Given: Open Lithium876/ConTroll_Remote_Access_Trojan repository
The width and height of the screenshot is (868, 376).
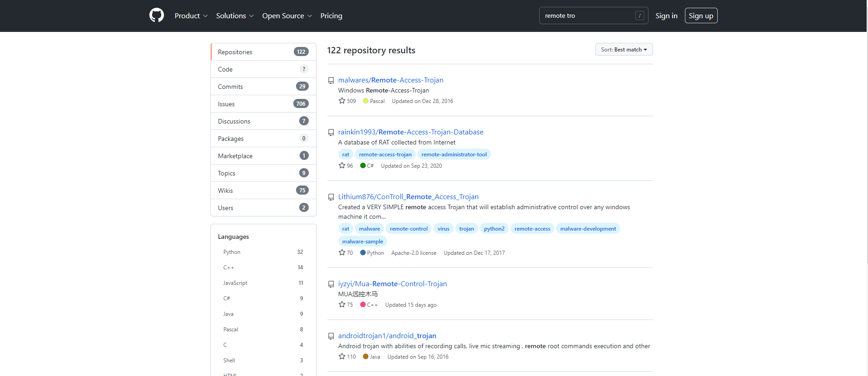Looking at the screenshot, I should coord(408,197).
